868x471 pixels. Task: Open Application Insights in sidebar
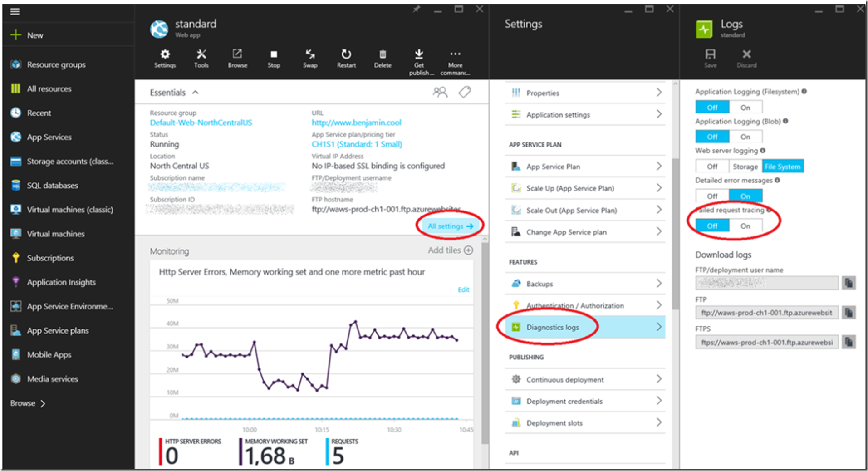[61, 282]
